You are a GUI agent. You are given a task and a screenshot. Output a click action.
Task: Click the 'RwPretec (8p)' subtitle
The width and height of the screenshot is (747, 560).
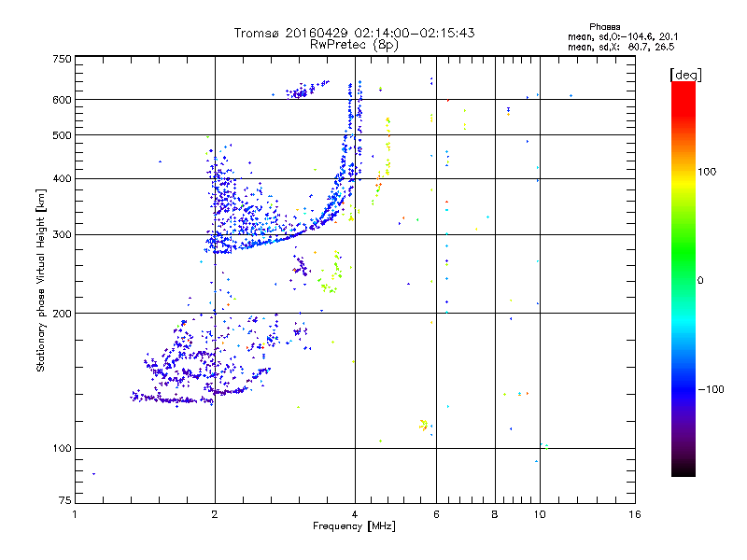click(354, 45)
